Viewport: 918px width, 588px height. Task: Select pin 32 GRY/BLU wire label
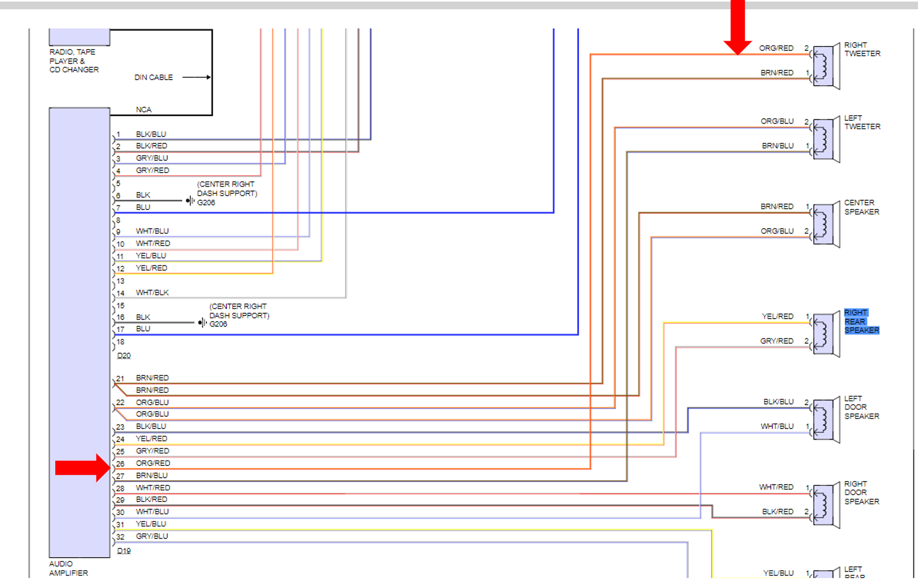152,536
